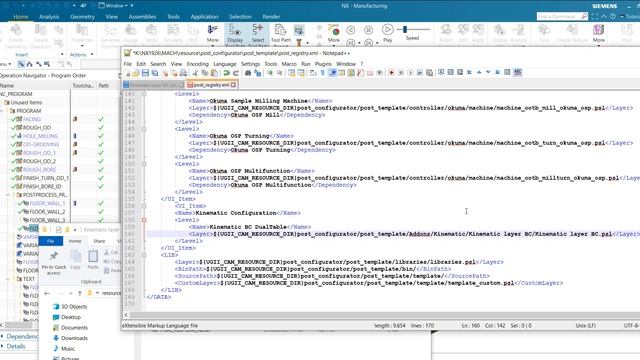Click NX Tool Path Report icon
Viewport: 640px width, 360px height.
pos(281,33)
